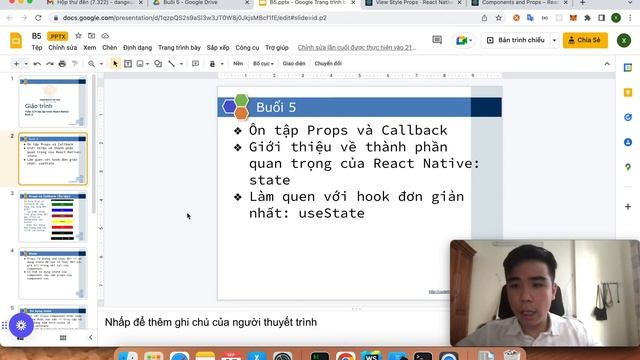The width and height of the screenshot is (640, 360).
Task: Expand the new slide layout dropdown
Action: click(x=26, y=64)
